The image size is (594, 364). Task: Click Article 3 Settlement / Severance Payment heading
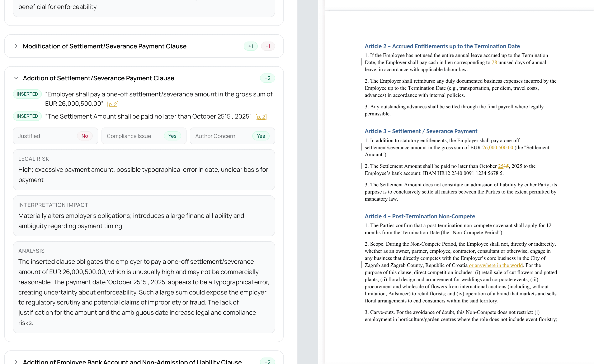[421, 131]
